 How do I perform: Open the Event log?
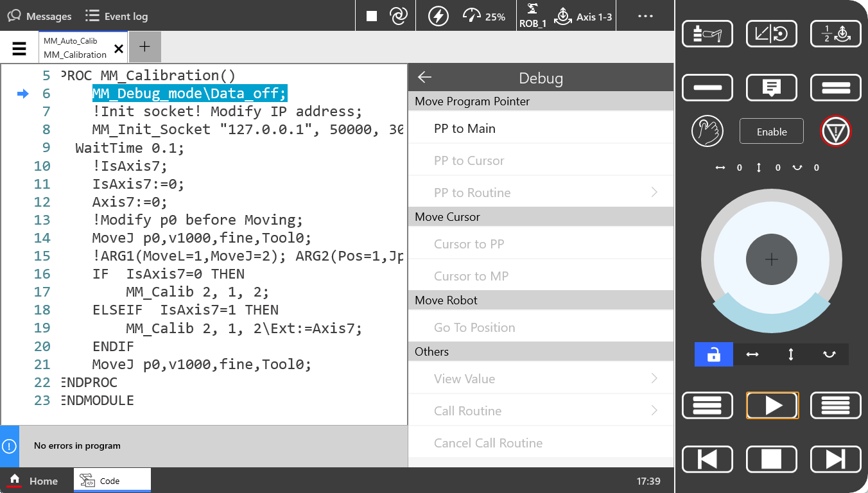[116, 16]
